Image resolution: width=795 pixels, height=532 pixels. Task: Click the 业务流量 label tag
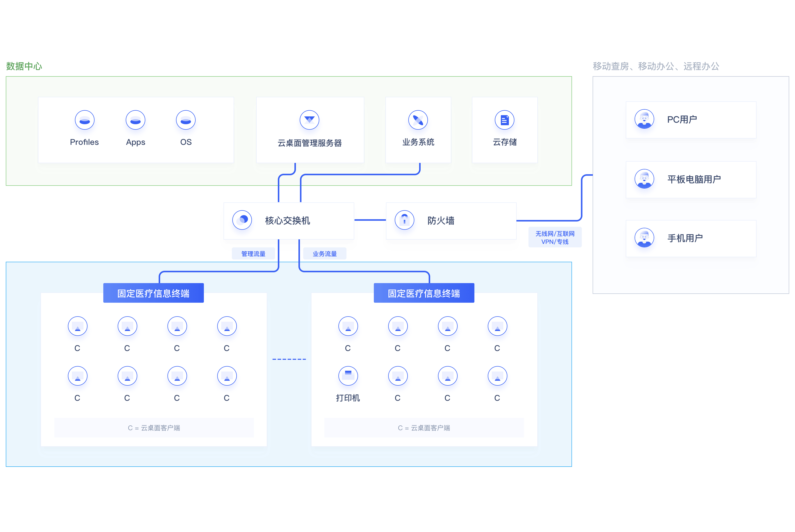[x=325, y=254]
